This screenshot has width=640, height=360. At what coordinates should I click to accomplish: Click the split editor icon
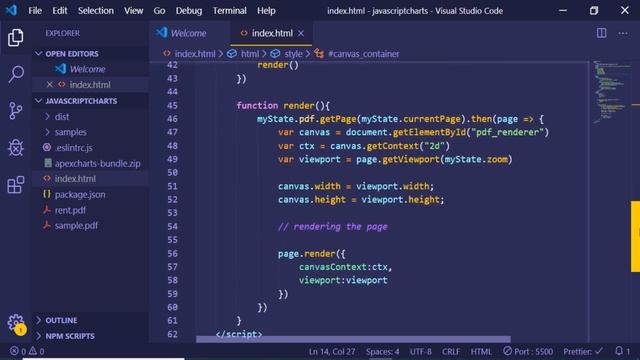pyautogui.click(x=601, y=33)
